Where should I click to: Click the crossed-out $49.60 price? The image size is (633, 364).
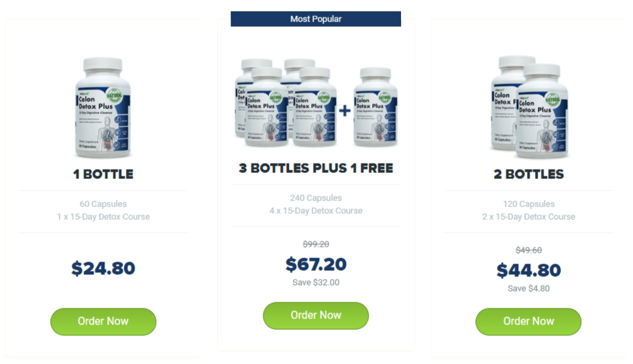coord(528,250)
